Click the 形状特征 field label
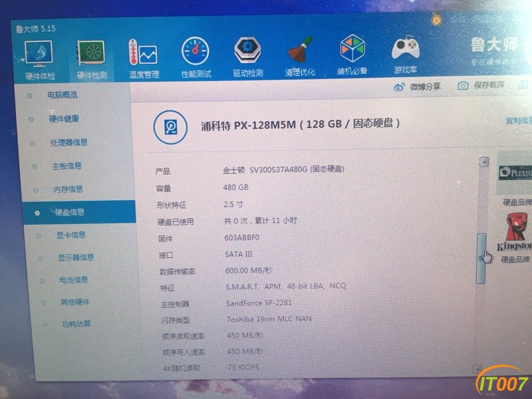The height and width of the screenshot is (399, 532). (x=172, y=205)
